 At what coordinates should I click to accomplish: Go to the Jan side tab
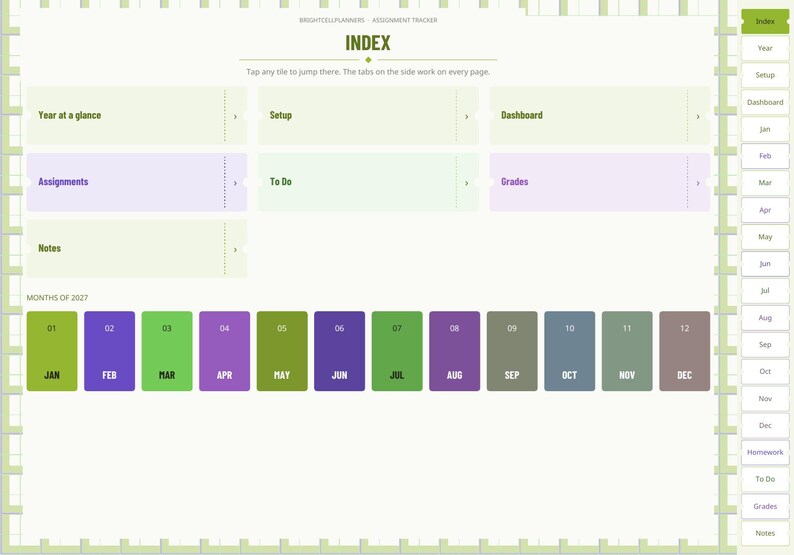(765, 129)
